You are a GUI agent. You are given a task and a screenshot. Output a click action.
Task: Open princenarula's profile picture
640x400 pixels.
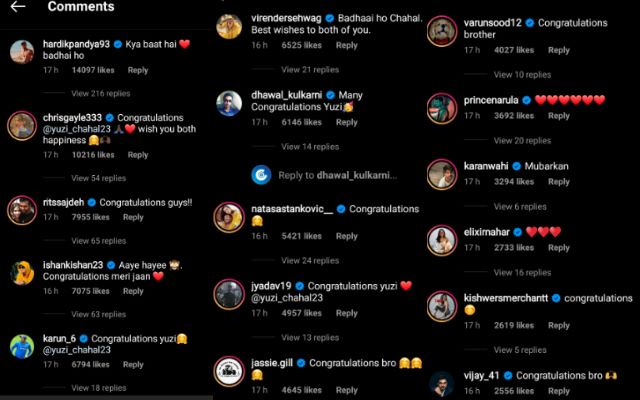(x=442, y=109)
